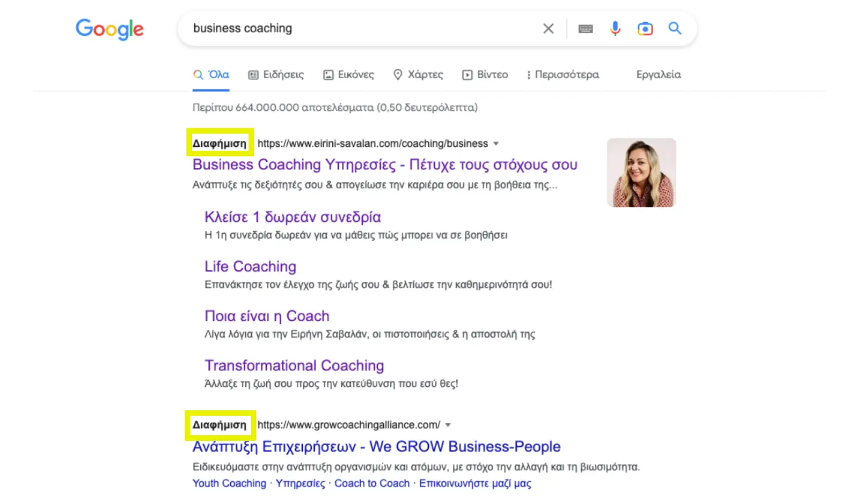Expand dropdown arrow beside growcoachingalliance URL
Viewport: 860px width, 504px height.
click(x=448, y=425)
